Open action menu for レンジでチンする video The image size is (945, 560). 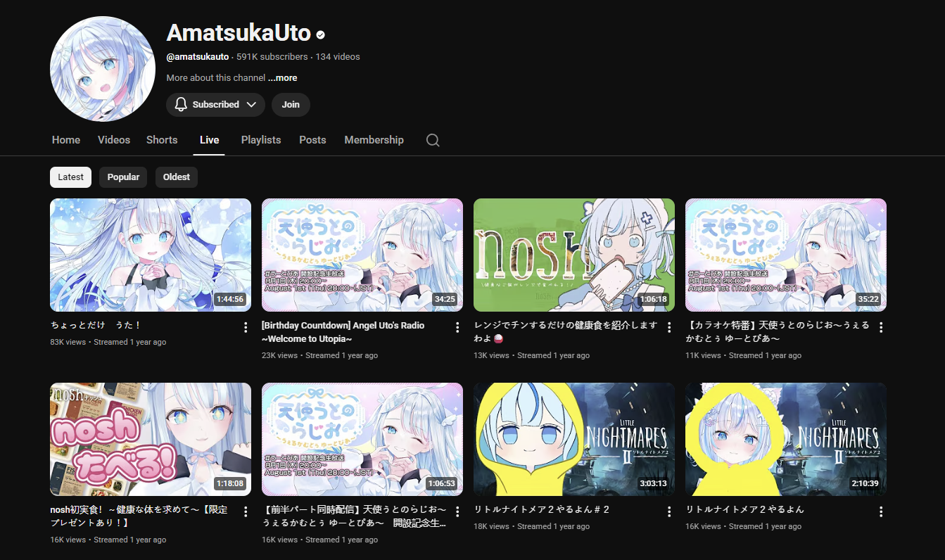pyautogui.click(x=669, y=327)
